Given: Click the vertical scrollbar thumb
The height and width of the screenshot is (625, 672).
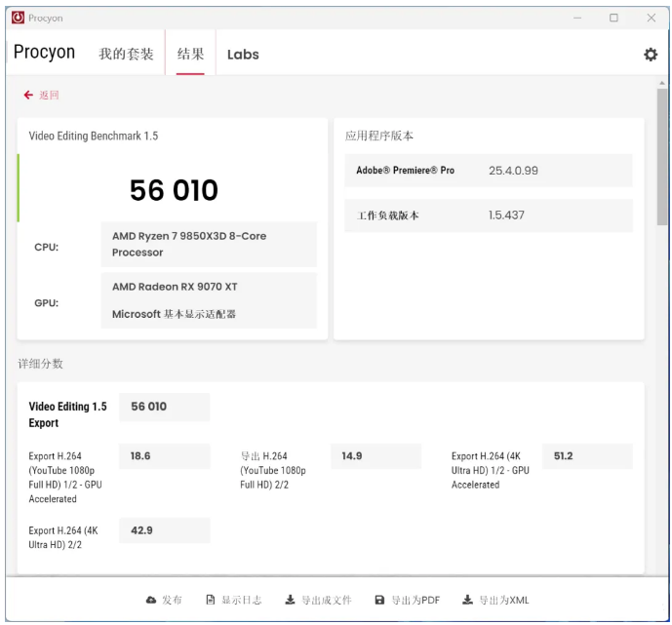Looking at the screenshot, I should pyautogui.click(x=662, y=156).
